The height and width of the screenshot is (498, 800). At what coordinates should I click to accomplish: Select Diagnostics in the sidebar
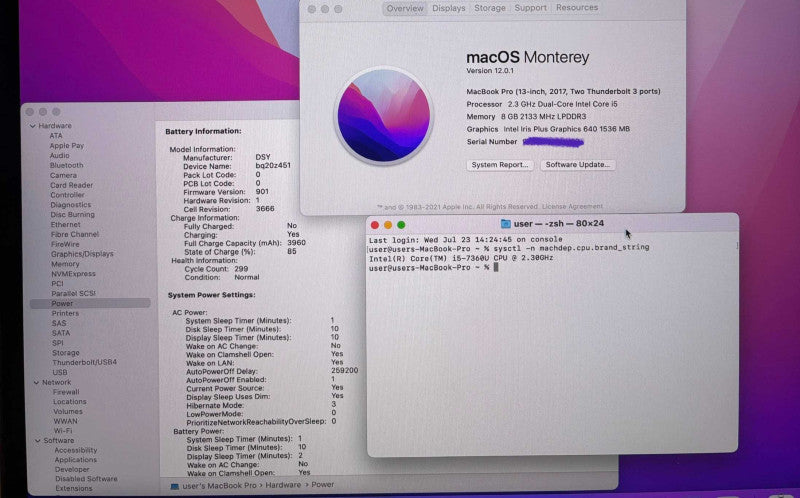(x=70, y=205)
